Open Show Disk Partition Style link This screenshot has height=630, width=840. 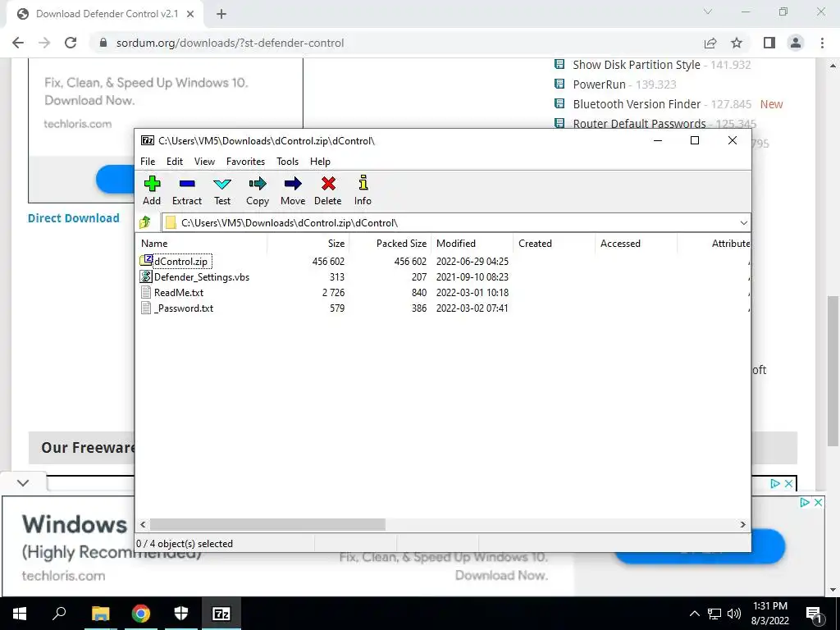click(637, 65)
